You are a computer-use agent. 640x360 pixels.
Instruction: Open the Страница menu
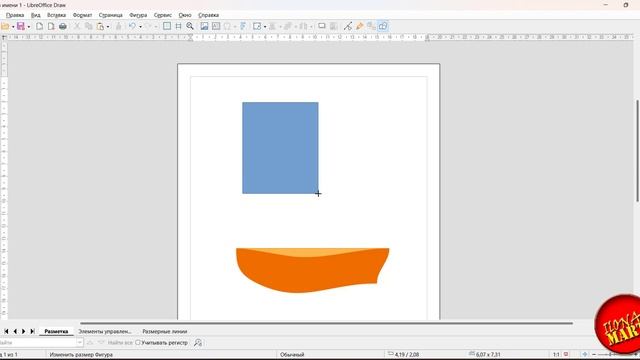point(111,15)
